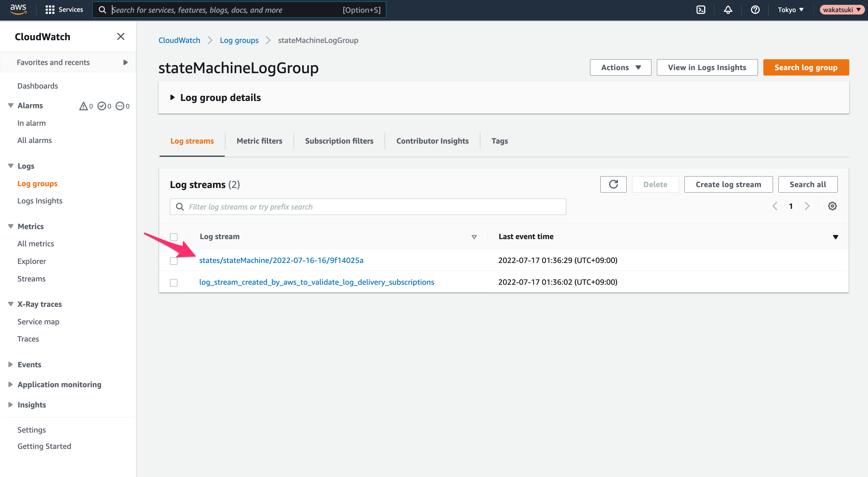Click the AWS logo home icon
Screen dimensions: 868x477
tap(18, 9)
